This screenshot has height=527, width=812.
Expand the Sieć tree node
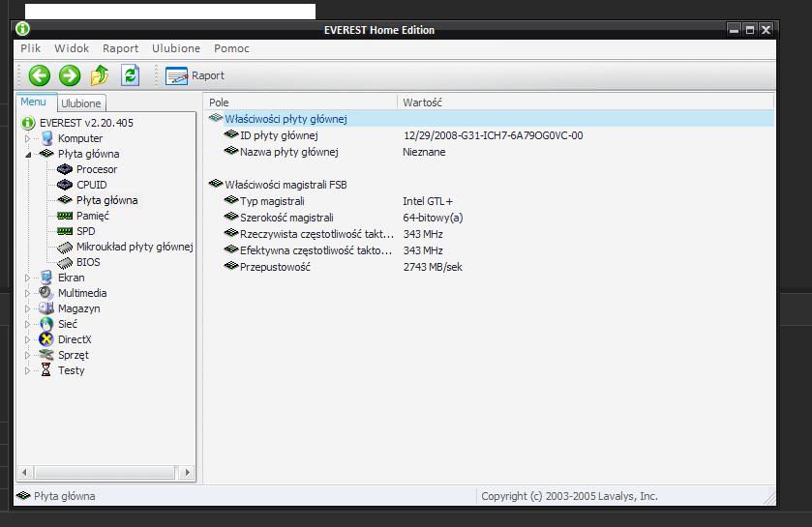(27, 324)
